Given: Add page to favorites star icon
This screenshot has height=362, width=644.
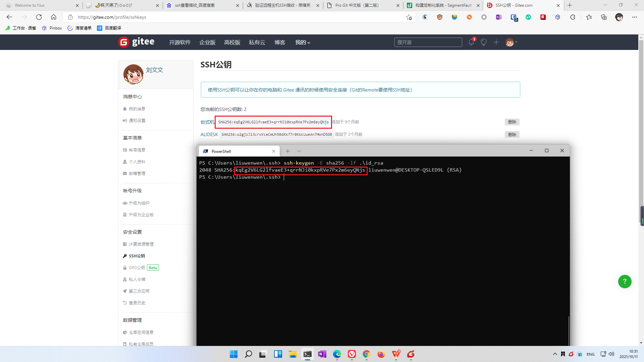Looking at the screenshot, I should click(x=409, y=17).
